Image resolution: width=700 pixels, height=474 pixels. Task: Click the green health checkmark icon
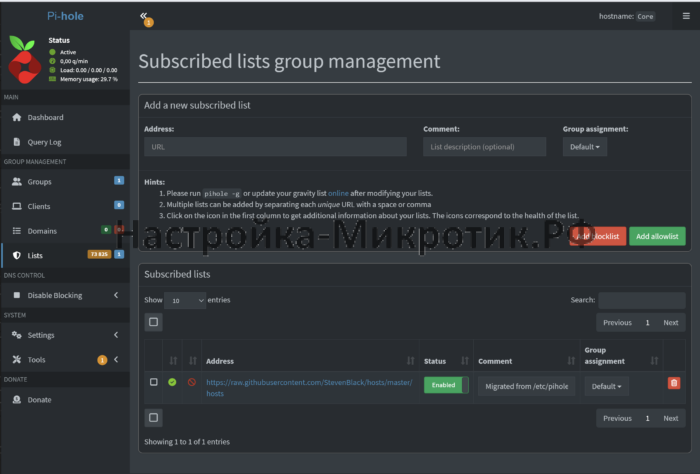tap(172, 382)
